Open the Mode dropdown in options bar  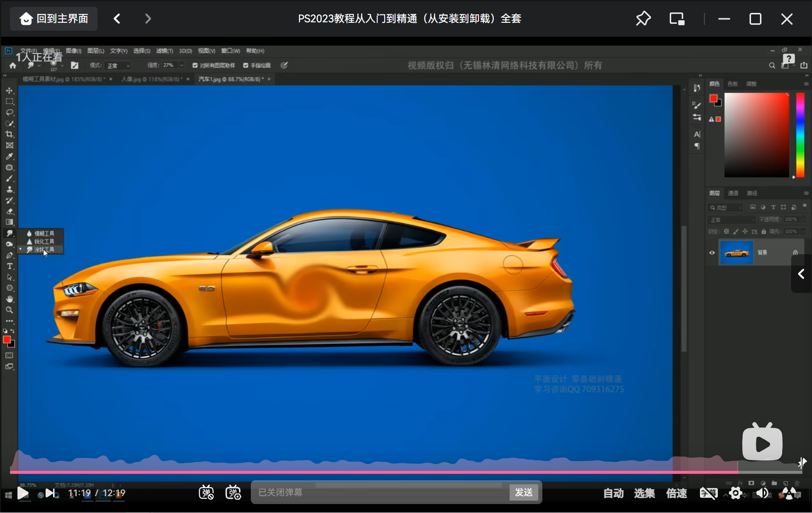point(118,65)
